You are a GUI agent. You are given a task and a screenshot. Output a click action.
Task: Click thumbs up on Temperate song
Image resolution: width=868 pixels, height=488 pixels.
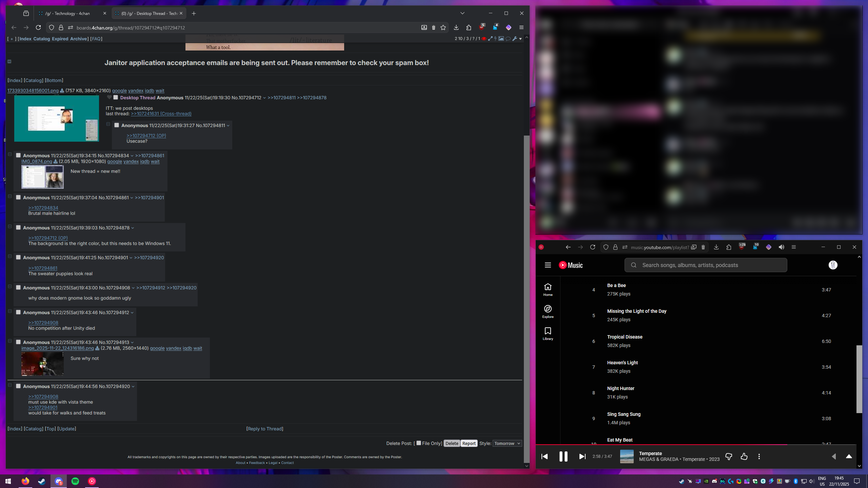[744, 456]
